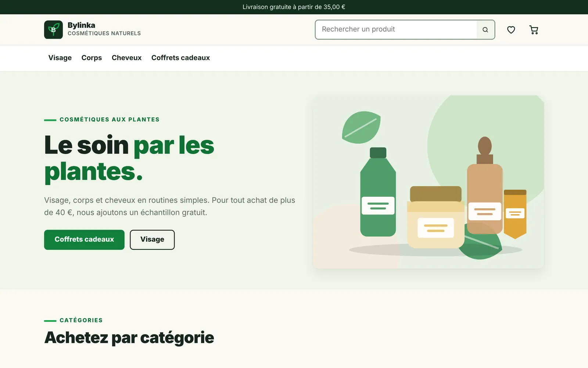Screen dimensions: 588x368
Task: Click the Bylinka leaf logo icon
Action: [x=53, y=29]
